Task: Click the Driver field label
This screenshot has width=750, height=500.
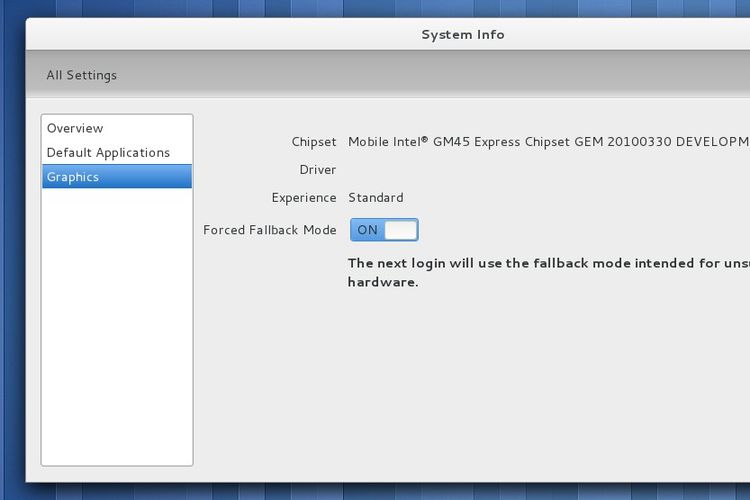Action: pyautogui.click(x=317, y=170)
